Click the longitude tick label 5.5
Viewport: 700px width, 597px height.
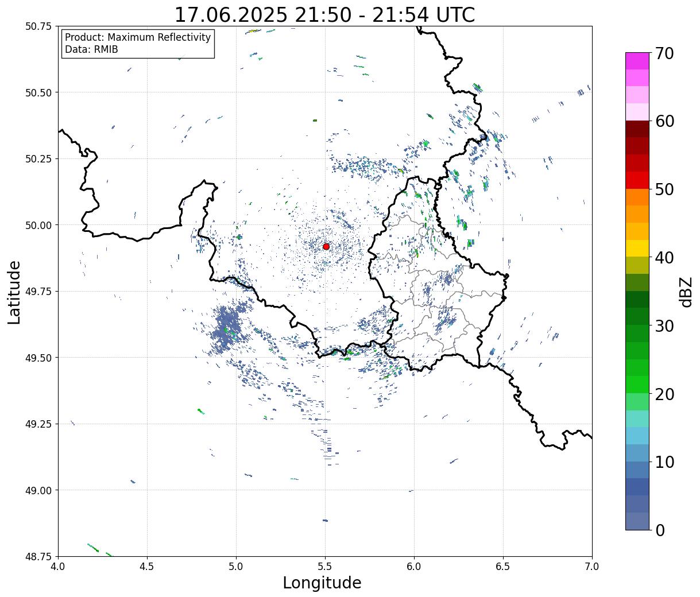click(x=325, y=567)
